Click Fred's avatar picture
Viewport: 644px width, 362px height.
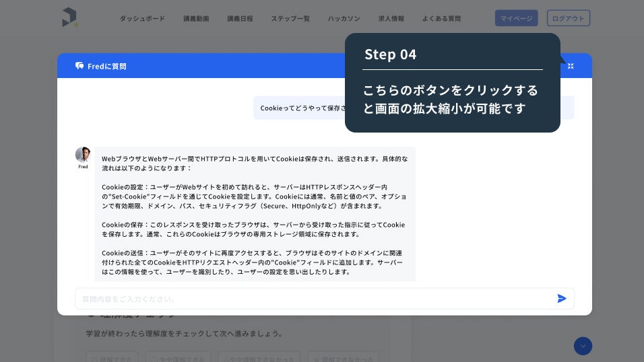coord(83,154)
